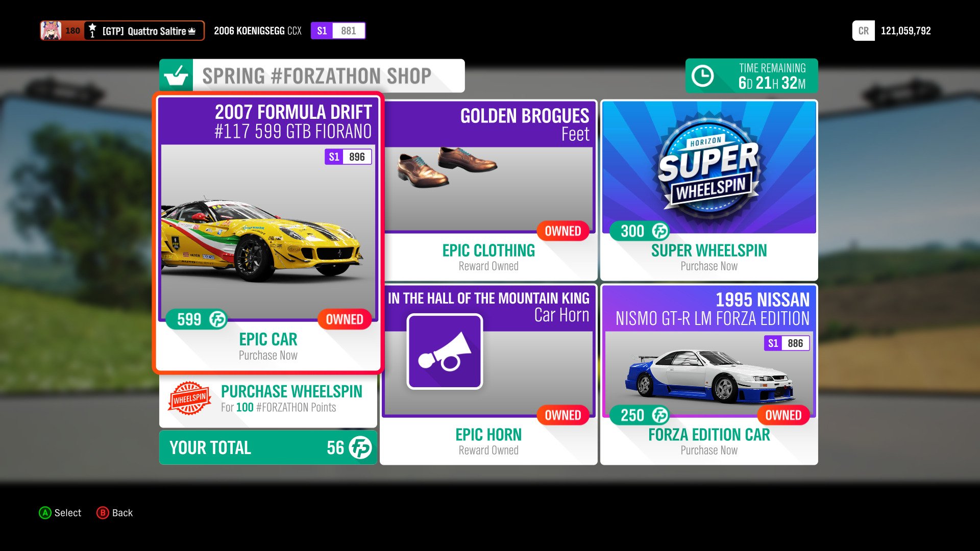
Task: Click the S1 881 Koenigsegg class badge
Action: (338, 31)
